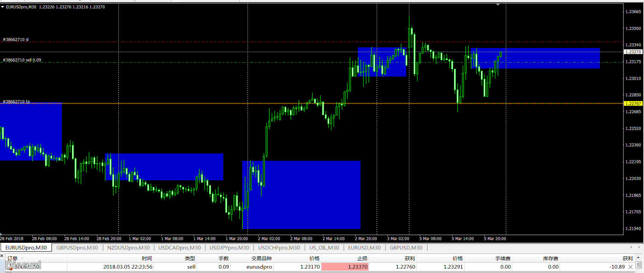Sort by the 库存费 column header
The height and width of the screenshot is (273, 644).
[536, 258]
